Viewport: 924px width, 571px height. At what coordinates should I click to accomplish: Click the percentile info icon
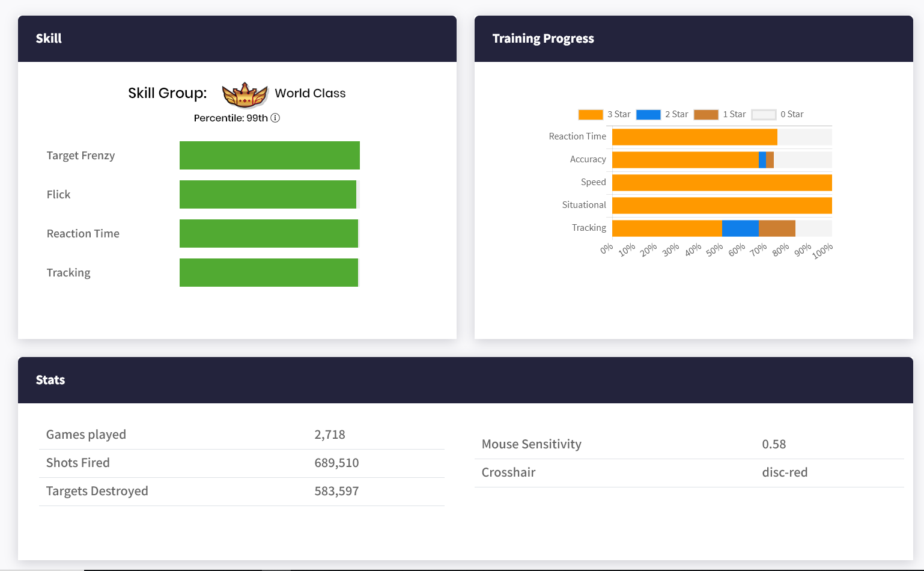275,118
